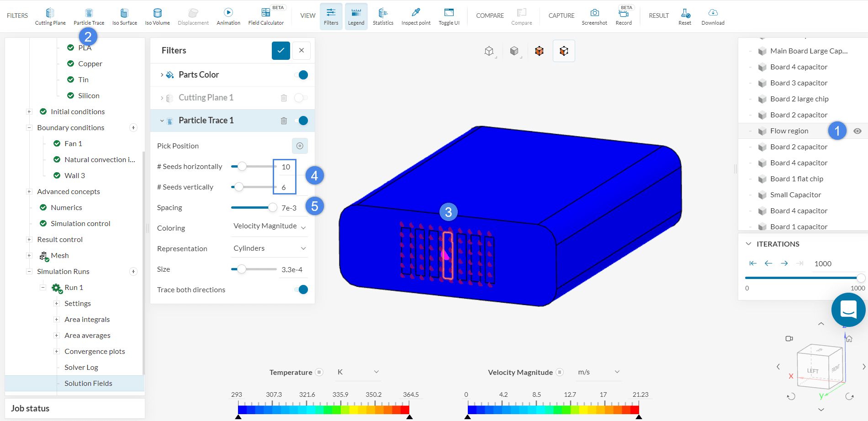Open Solver Log in the tree
The height and width of the screenshot is (421, 868).
[x=81, y=367]
